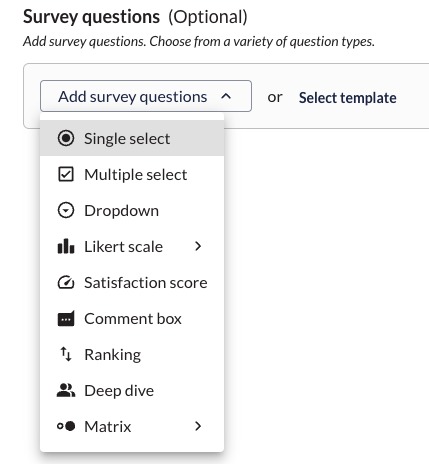Pick the Satisfaction score option
Screen dimensions: 429x464
pyautogui.click(x=132, y=282)
